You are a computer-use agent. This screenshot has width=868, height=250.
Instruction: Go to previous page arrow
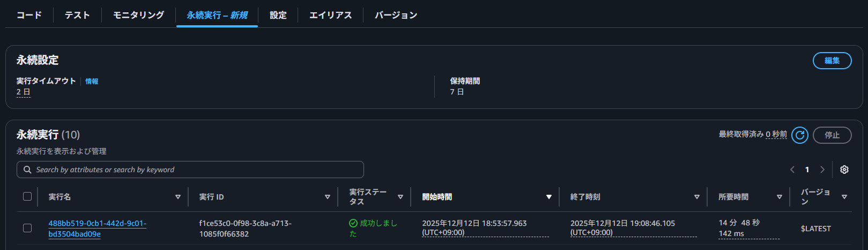tap(792, 170)
